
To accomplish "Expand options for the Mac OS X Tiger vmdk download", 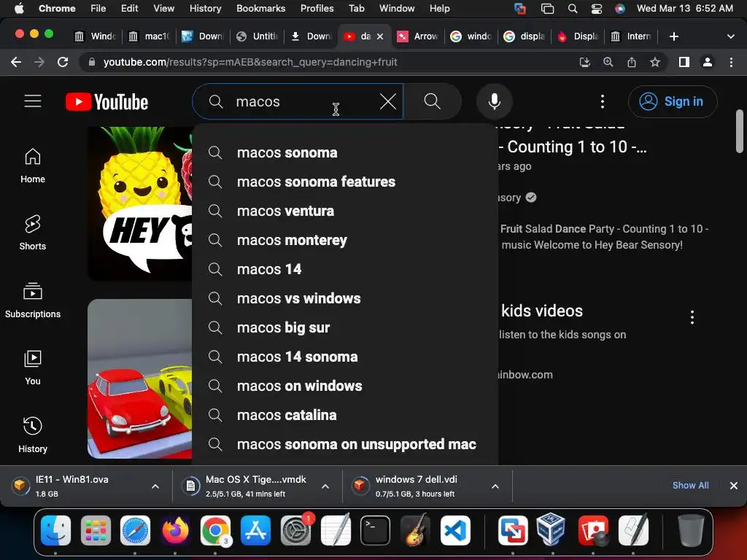I will (325, 486).
